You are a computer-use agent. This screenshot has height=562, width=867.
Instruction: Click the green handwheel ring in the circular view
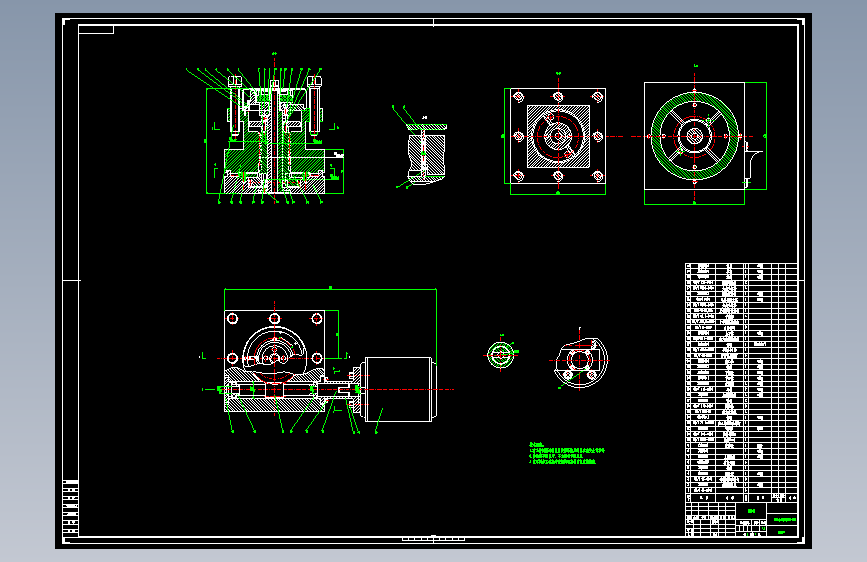coord(695,136)
